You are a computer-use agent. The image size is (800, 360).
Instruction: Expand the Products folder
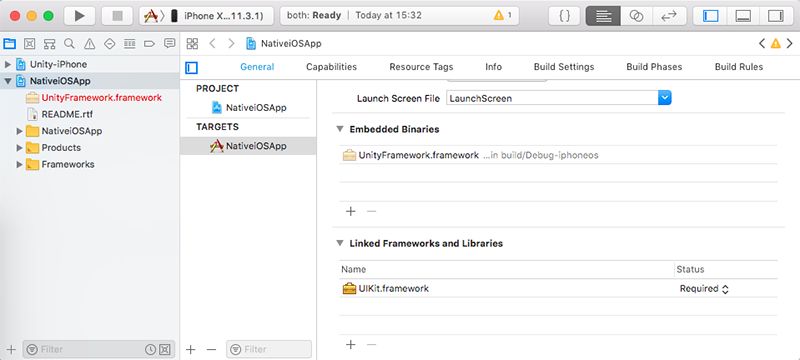click(x=20, y=148)
